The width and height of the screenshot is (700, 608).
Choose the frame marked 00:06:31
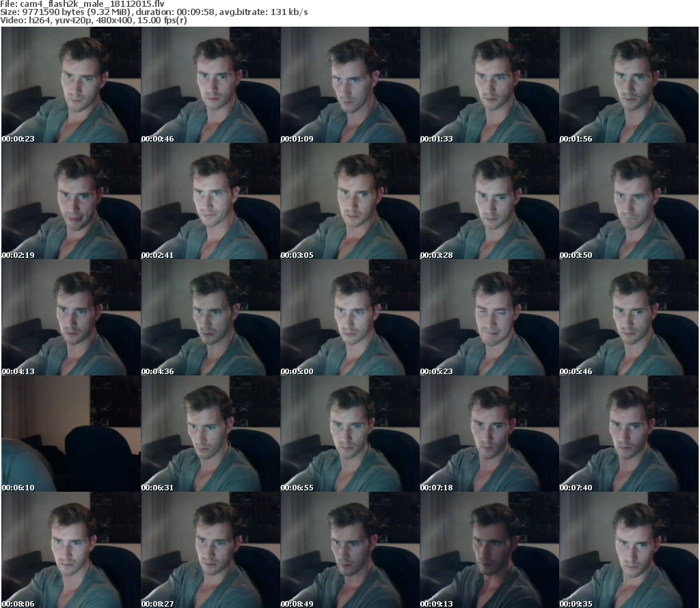(x=211, y=434)
